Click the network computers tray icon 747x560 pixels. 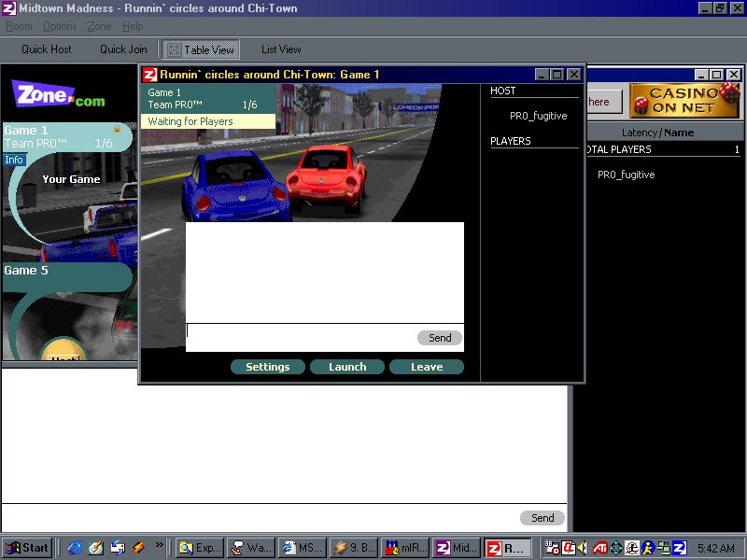[664, 548]
